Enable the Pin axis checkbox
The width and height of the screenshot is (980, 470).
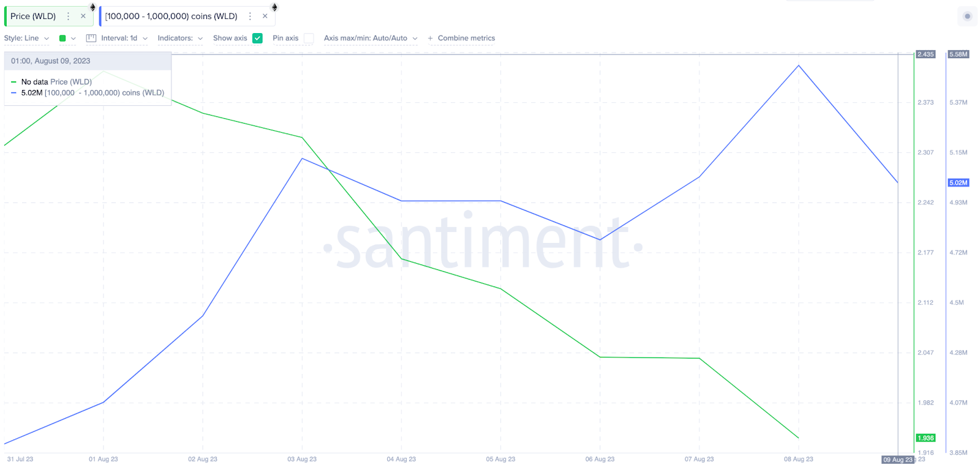[x=309, y=38]
